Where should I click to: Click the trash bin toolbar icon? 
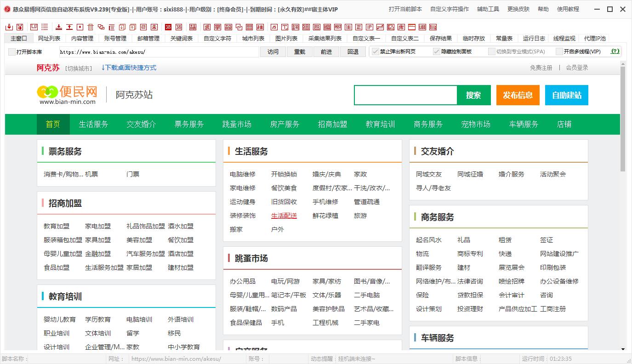[x=91, y=27]
